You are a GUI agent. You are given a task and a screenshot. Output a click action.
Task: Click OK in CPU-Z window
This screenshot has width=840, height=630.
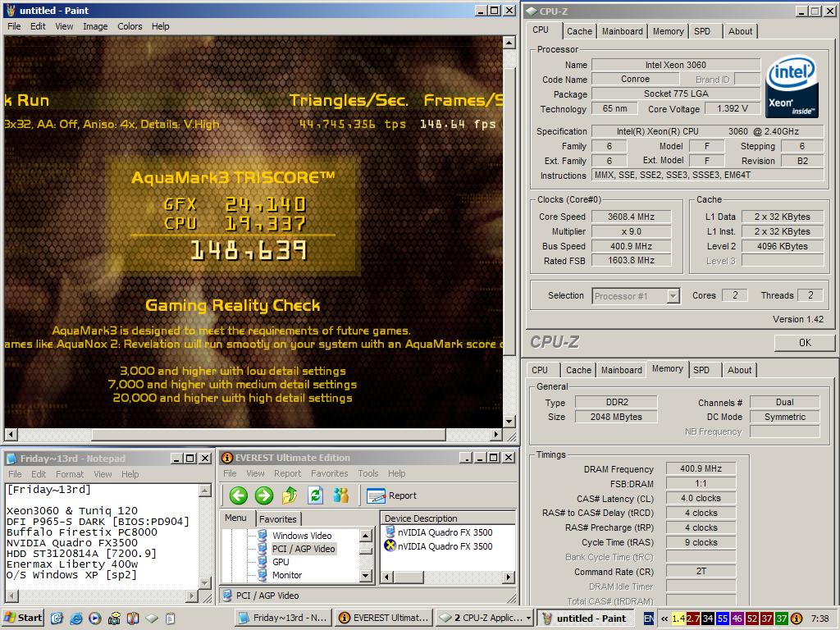(804, 343)
